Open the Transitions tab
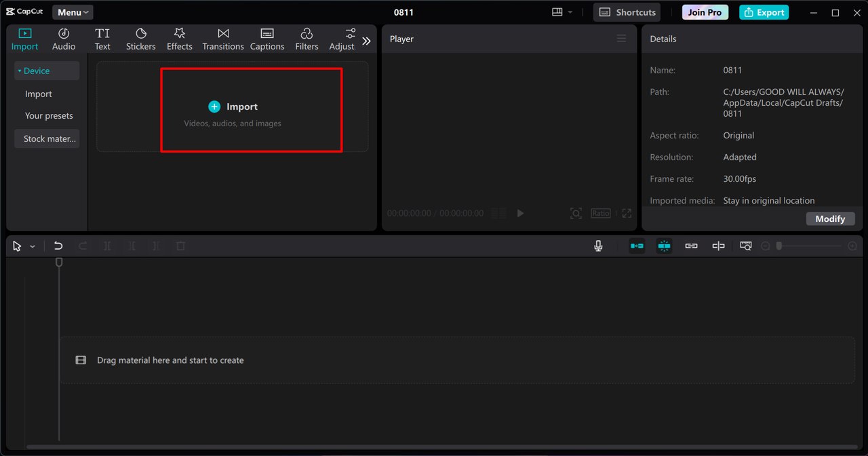 coord(223,39)
